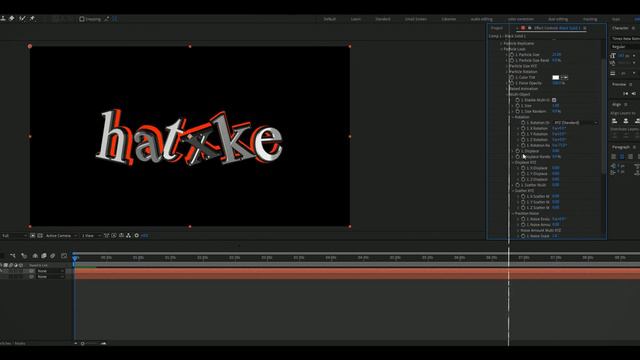
Task: Collapse the Displace XYZ group
Action: (x=513, y=162)
